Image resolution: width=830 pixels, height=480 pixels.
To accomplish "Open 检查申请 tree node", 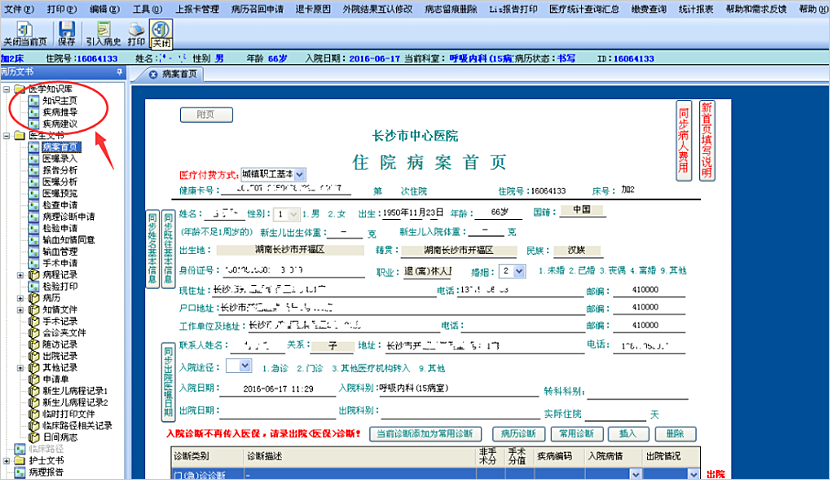I will 60,205.
